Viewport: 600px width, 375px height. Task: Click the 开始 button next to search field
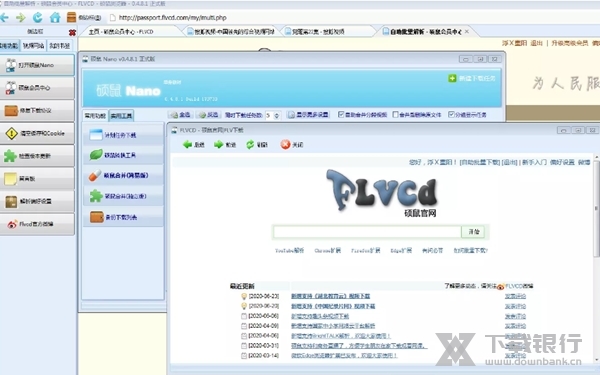point(474,232)
